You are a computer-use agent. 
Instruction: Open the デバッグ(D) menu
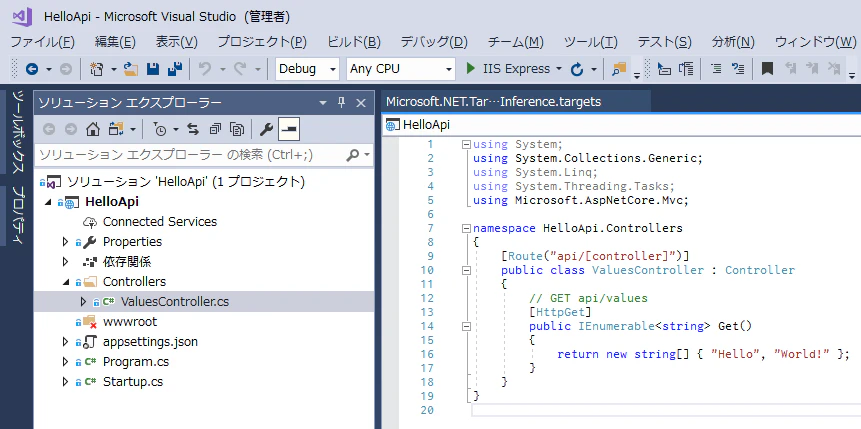(434, 42)
